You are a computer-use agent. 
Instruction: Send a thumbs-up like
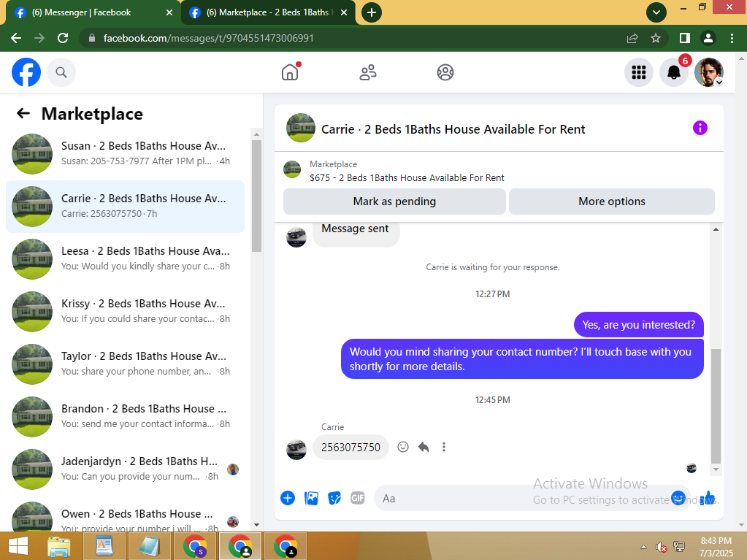pos(708,498)
